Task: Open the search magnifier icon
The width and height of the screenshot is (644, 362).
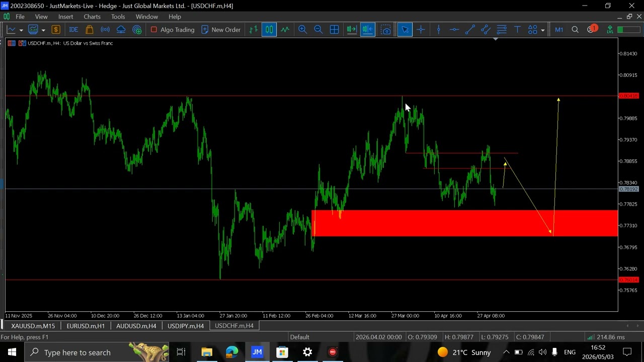Action: (x=575, y=30)
